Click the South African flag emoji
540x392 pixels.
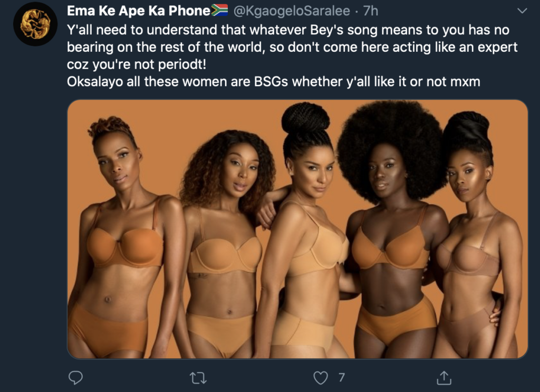pyautogui.click(x=219, y=11)
